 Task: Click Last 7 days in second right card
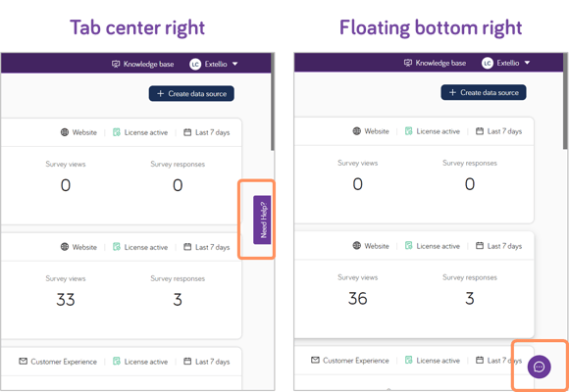504,246
